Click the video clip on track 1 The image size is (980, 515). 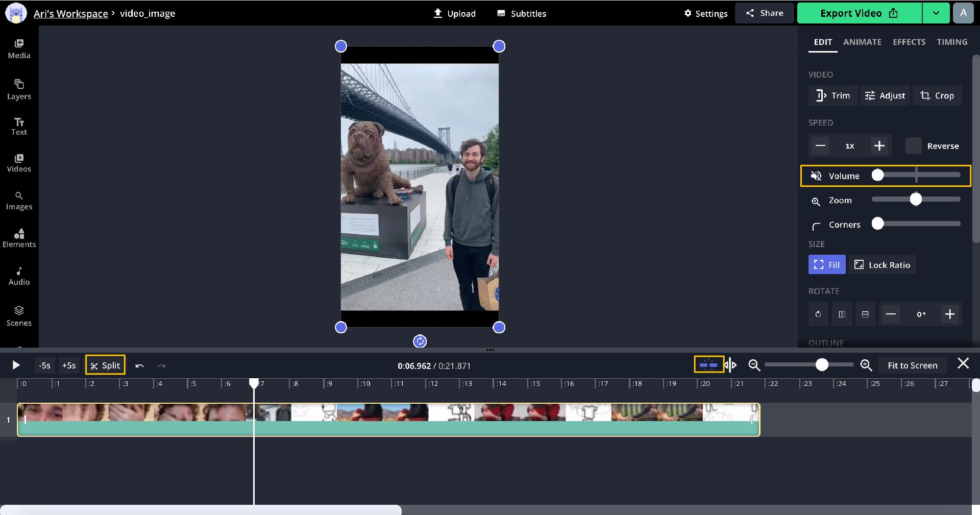(388, 420)
